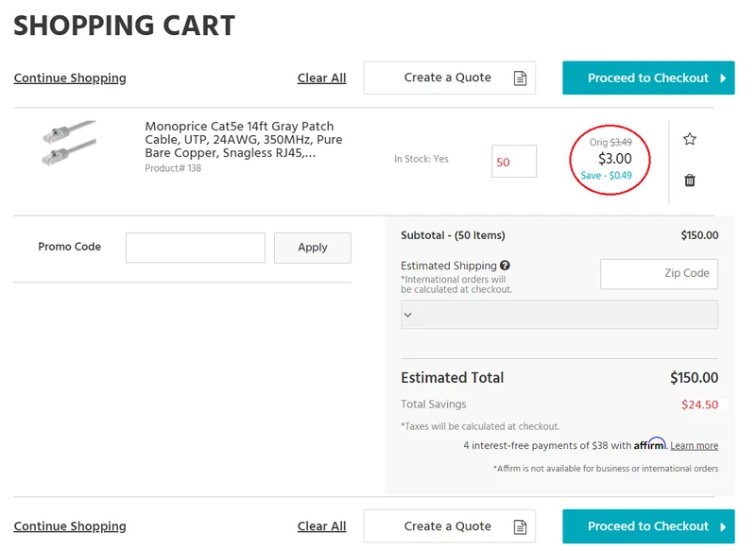
Task: Click bottom Proceed to Checkout button
Action: click(x=648, y=525)
